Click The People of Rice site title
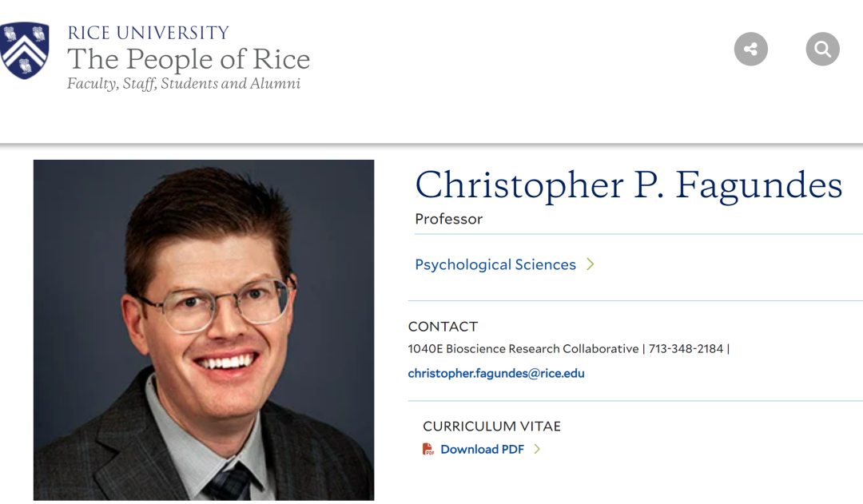The height and width of the screenshot is (504, 863). coord(188,59)
